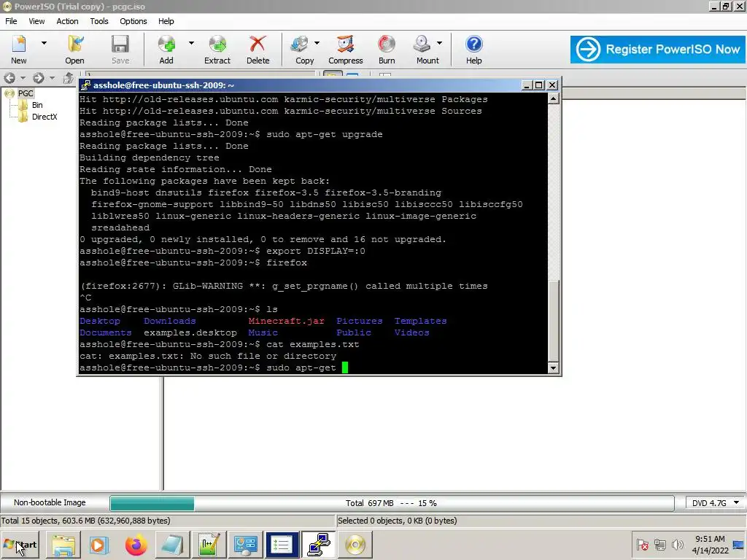Viewport: 747px width, 560px height.
Task: Click the Action Center flag tray icon
Action: (x=642, y=545)
